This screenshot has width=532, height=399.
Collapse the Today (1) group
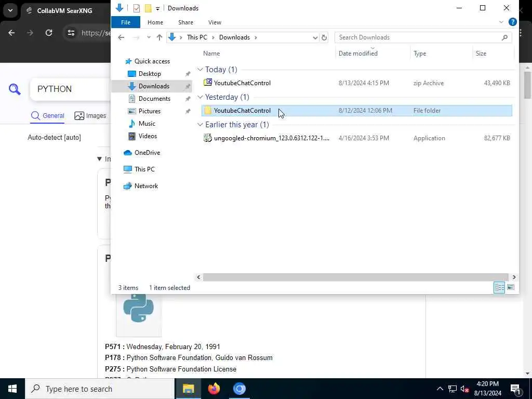[200, 70]
